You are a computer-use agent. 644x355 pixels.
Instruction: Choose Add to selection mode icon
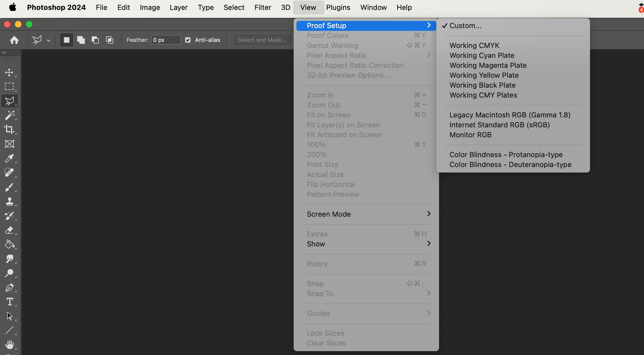pyautogui.click(x=81, y=40)
